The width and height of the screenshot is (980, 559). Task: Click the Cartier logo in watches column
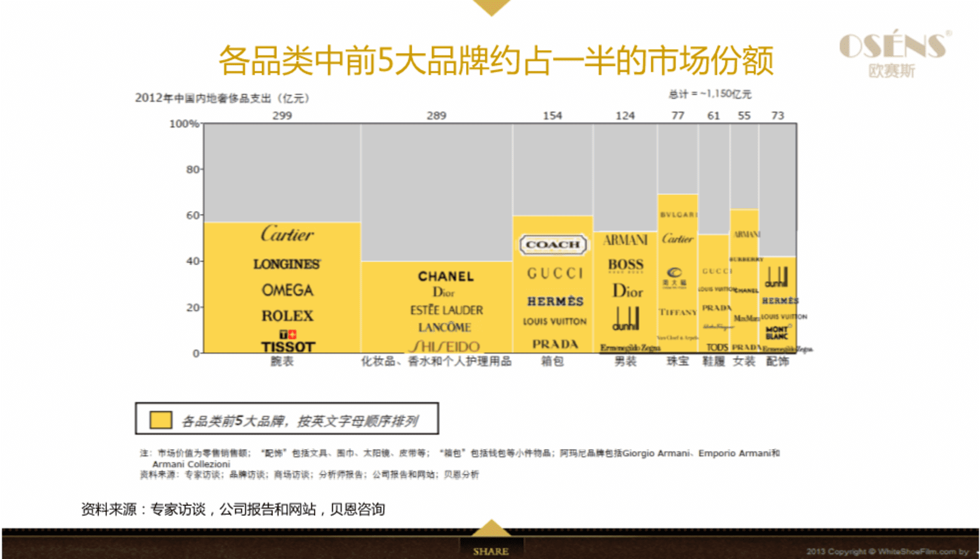coord(287,234)
